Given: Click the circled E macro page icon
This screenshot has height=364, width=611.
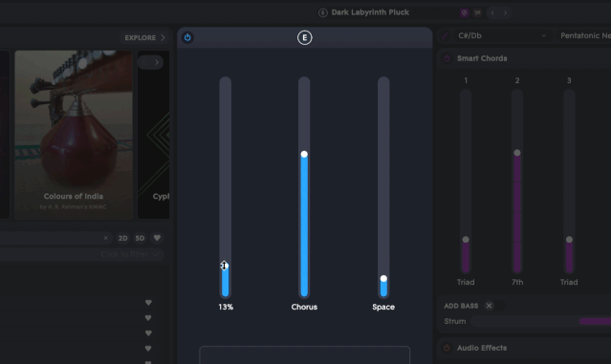Looking at the screenshot, I should [x=305, y=37].
